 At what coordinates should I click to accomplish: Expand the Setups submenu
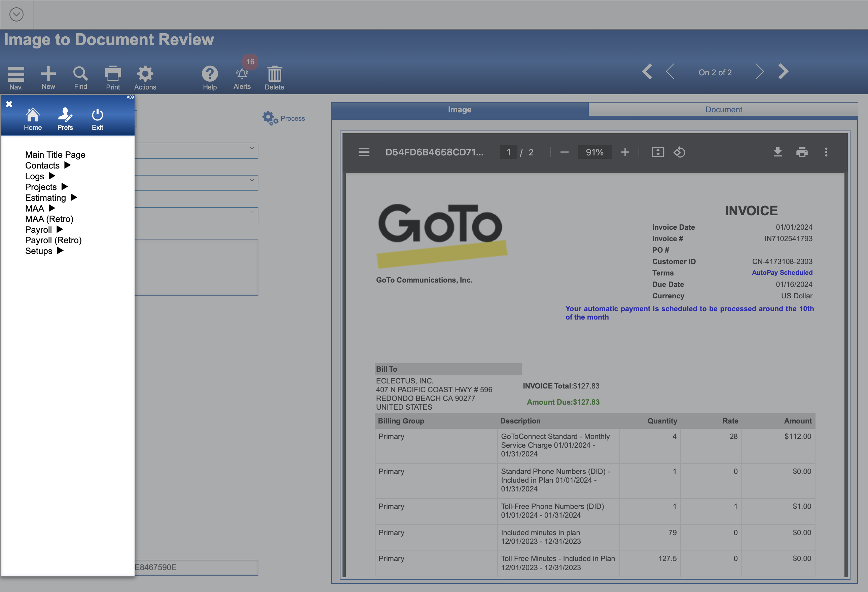[x=44, y=251]
